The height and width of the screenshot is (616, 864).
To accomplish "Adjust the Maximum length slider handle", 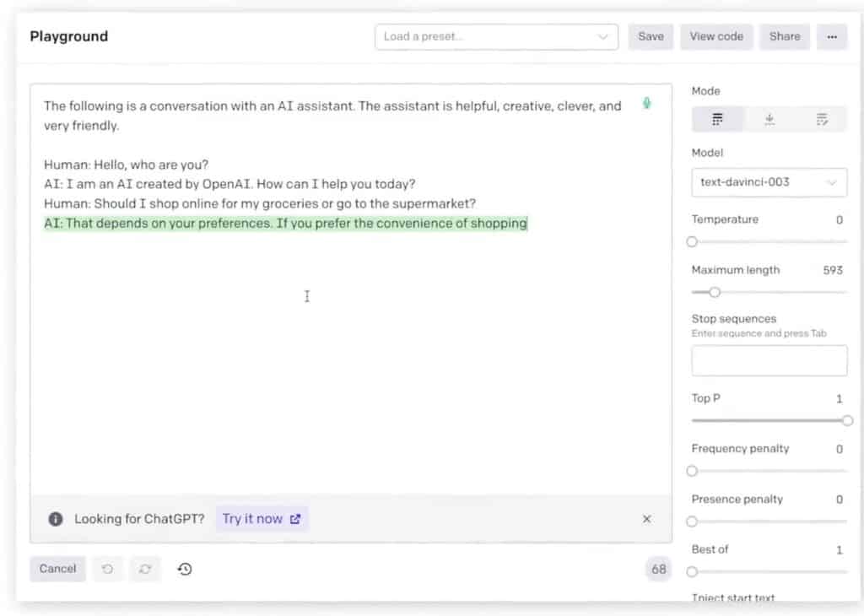I will 715,293.
